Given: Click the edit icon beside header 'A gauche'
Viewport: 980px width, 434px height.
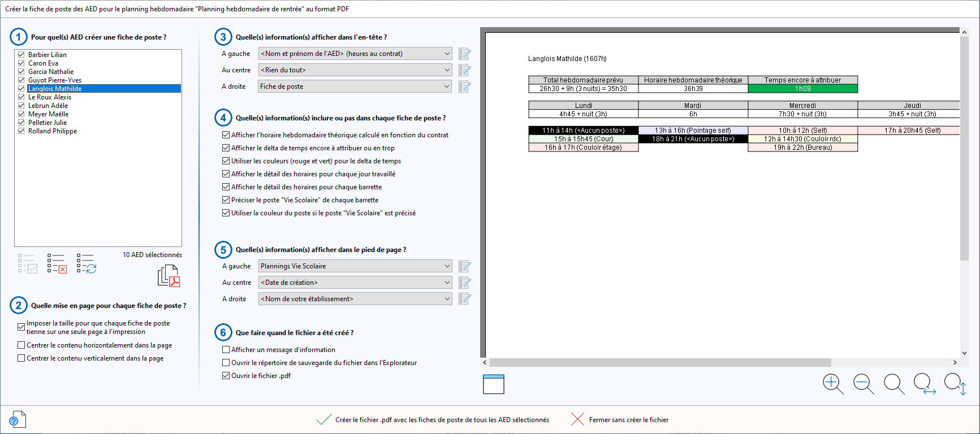Looking at the screenshot, I should click(x=465, y=54).
